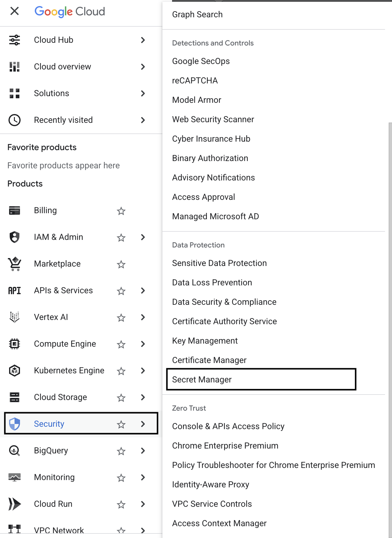Select the Kubernetes Engine hexagon icon
The height and width of the screenshot is (538, 392).
tap(14, 371)
